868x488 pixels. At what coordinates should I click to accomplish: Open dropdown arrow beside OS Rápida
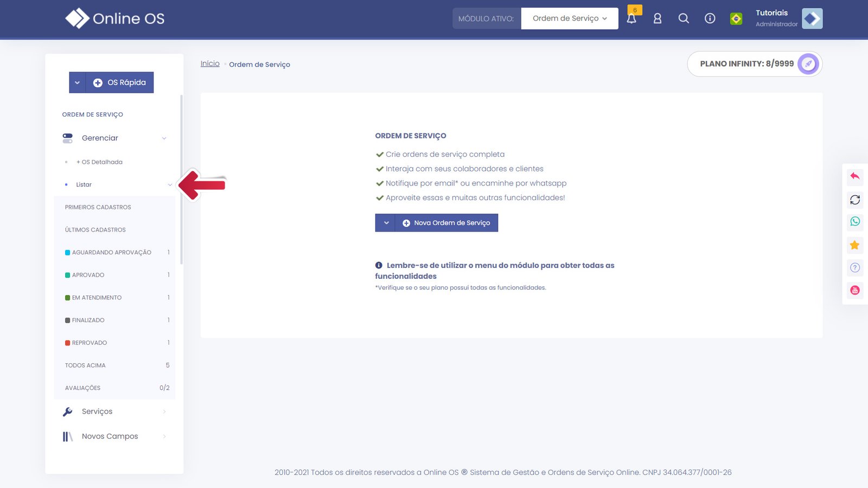click(77, 82)
